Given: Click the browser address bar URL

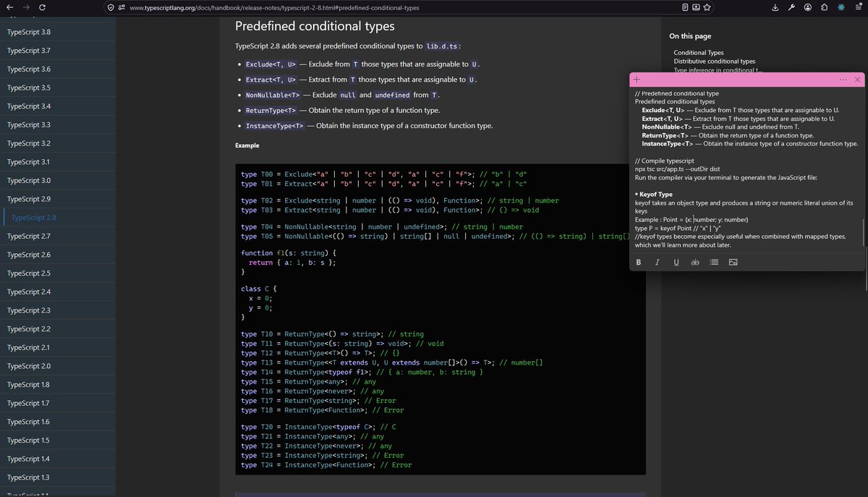Looking at the screenshot, I should (x=274, y=7).
